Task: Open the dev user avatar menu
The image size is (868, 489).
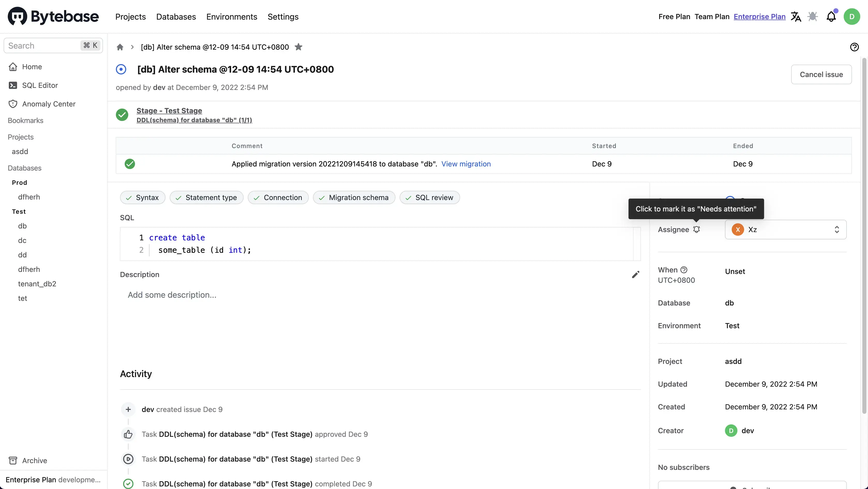Action: [x=851, y=17]
